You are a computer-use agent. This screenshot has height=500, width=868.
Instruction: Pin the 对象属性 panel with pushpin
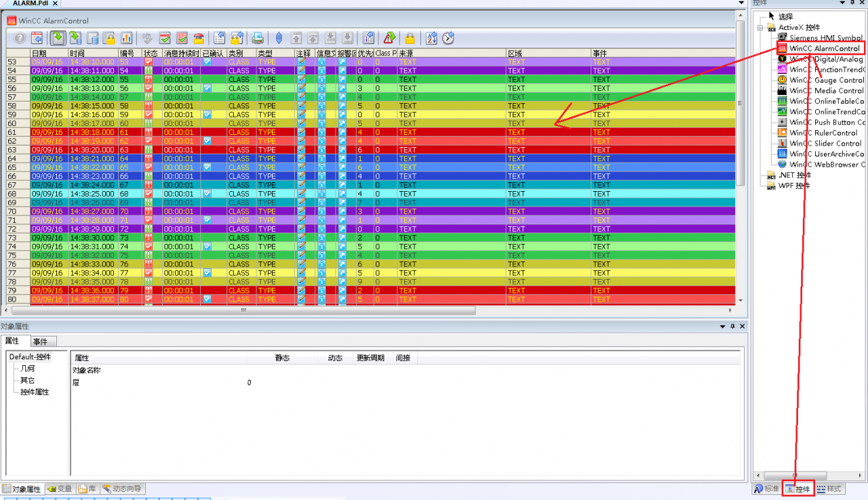click(x=732, y=327)
